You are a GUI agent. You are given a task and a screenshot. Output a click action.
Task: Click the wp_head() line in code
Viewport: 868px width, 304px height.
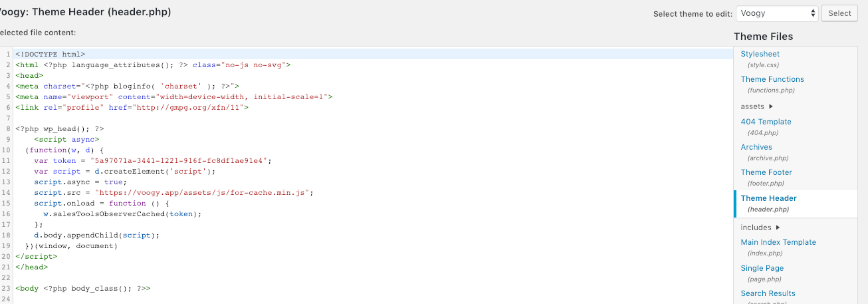coord(60,128)
